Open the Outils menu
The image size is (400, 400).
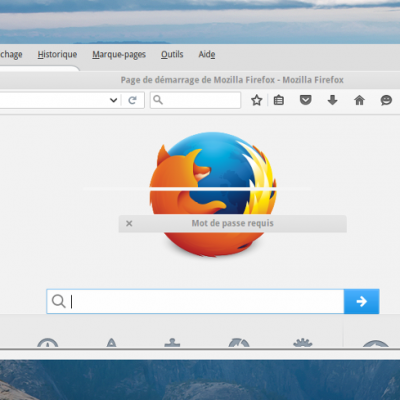tap(172, 54)
